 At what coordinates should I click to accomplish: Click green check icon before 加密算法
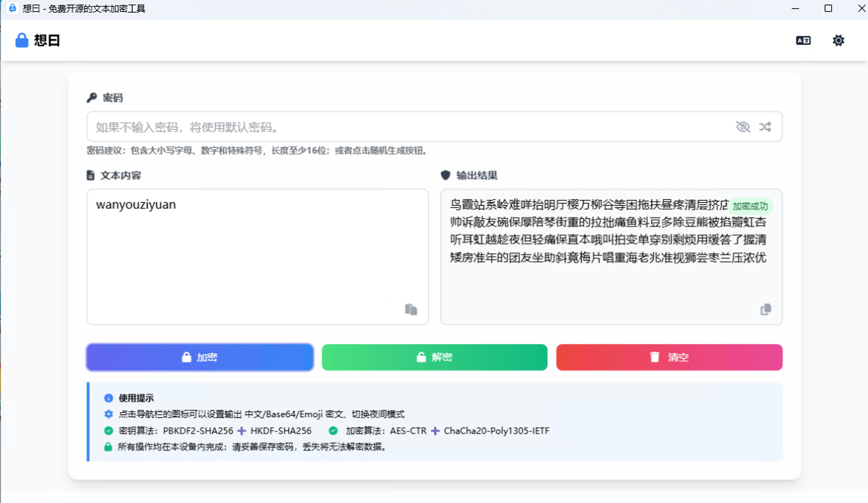tap(333, 431)
